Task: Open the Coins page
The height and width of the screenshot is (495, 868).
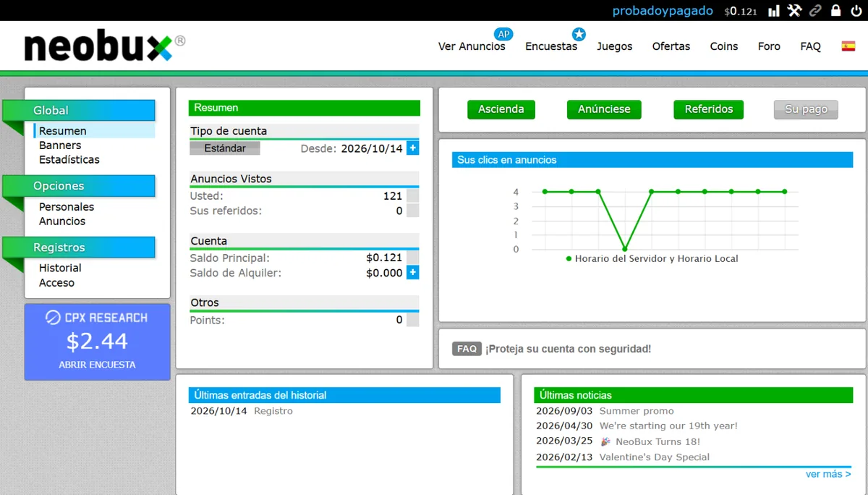Action: tap(724, 46)
